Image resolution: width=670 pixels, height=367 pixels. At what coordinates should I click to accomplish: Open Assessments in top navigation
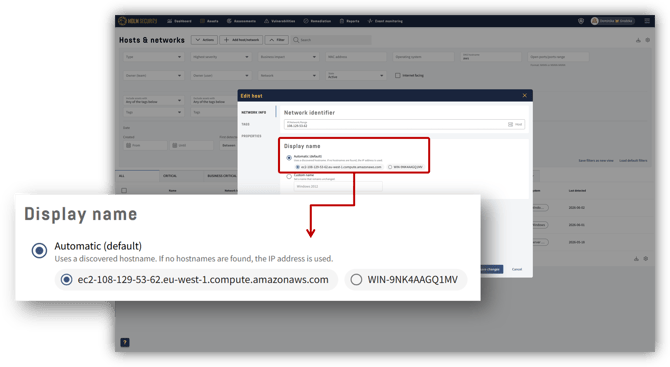(241, 21)
